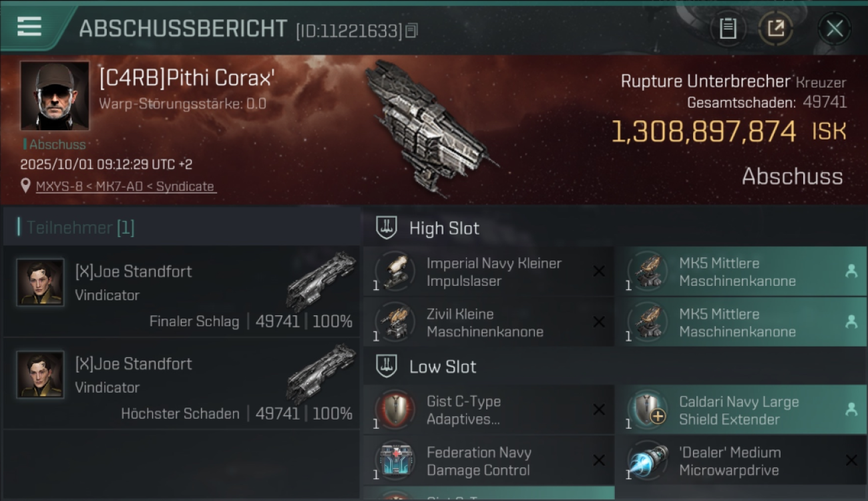The width and height of the screenshot is (868, 501).
Task: Close the Abschussbericht window
Action: pos(835,29)
